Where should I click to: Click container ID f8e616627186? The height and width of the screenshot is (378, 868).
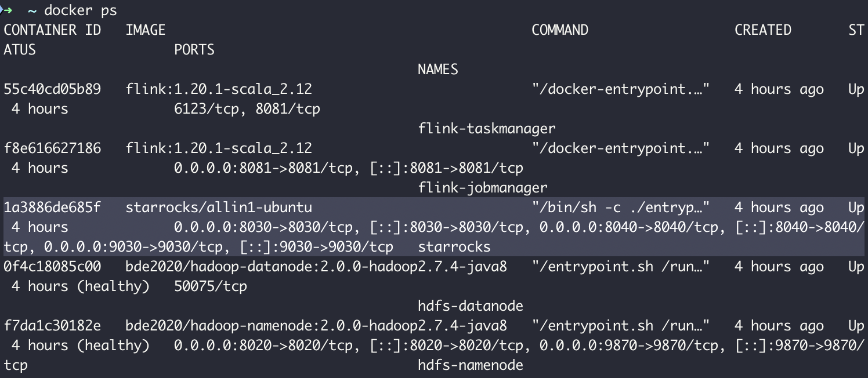pyautogui.click(x=52, y=148)
